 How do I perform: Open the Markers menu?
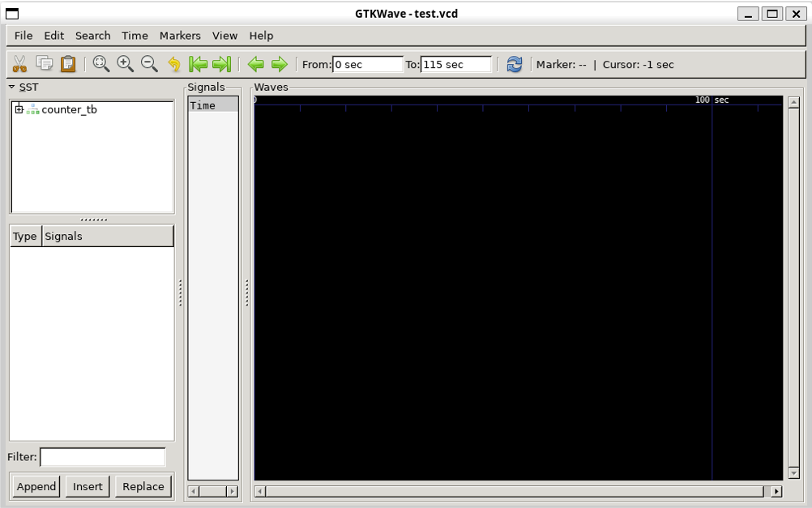click(x=180, y=36)
